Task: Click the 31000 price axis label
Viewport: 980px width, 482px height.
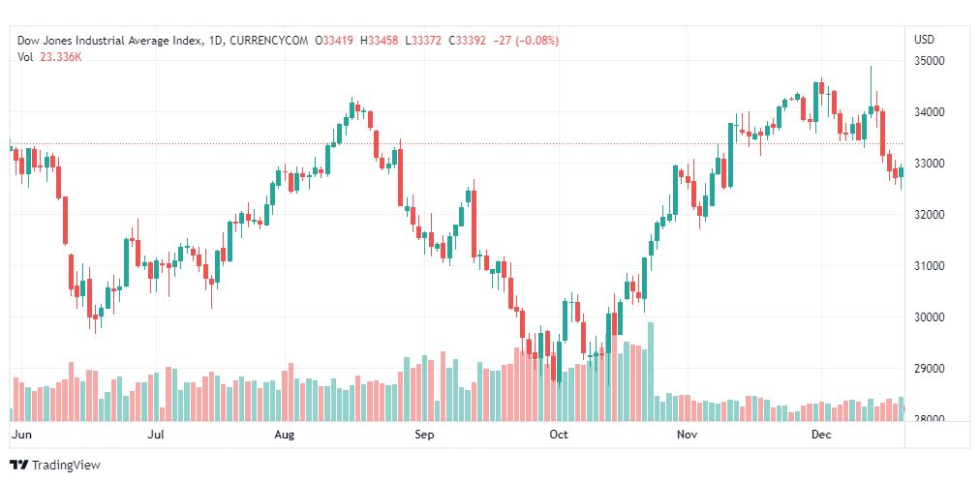Action: point(929,266)
